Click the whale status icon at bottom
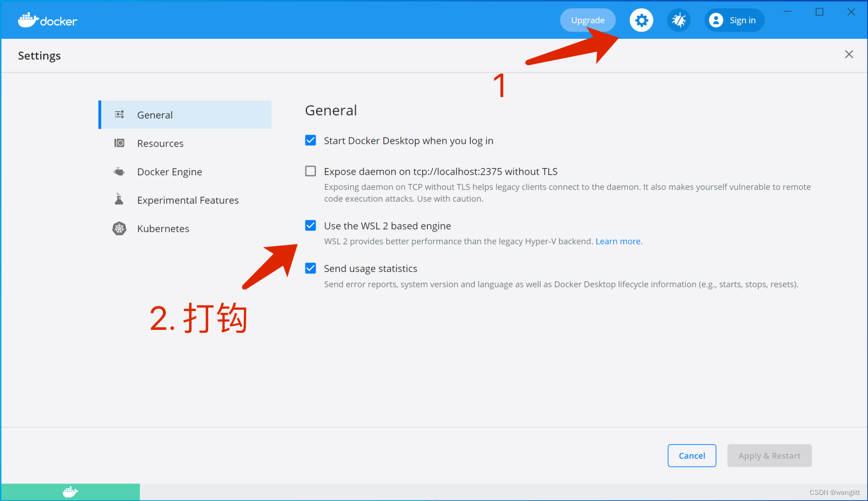The image size is (868, 501). click(70, 492)
